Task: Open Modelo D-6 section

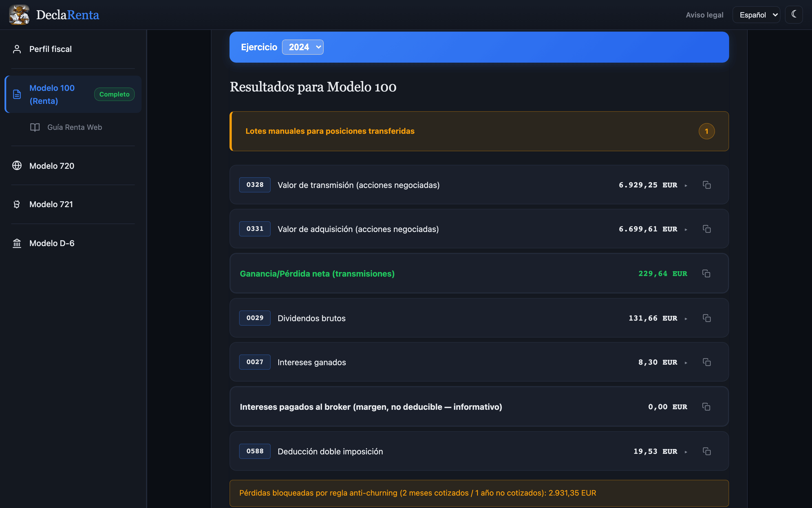Action: (73, 243)
